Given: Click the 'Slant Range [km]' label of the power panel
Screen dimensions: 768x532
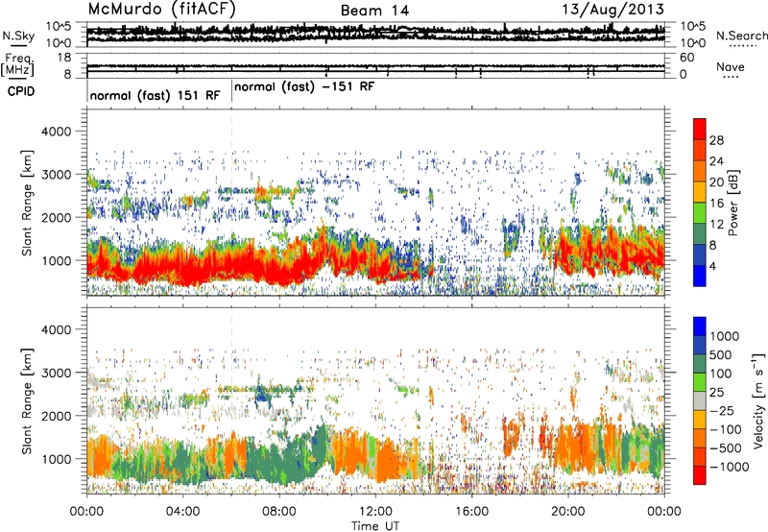Looking at the screenshot, I should 27,203.
